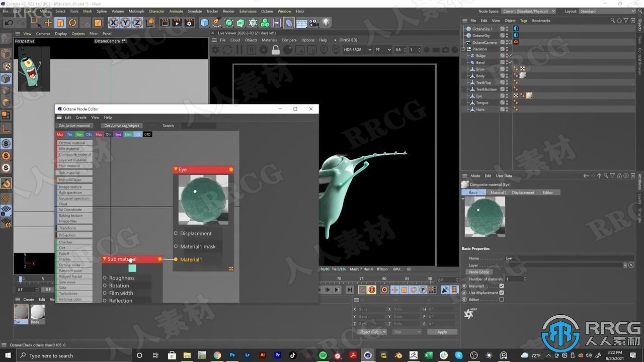Open HDR SRGB color space dropdown

pyautogui.click(x=357, y=50)
